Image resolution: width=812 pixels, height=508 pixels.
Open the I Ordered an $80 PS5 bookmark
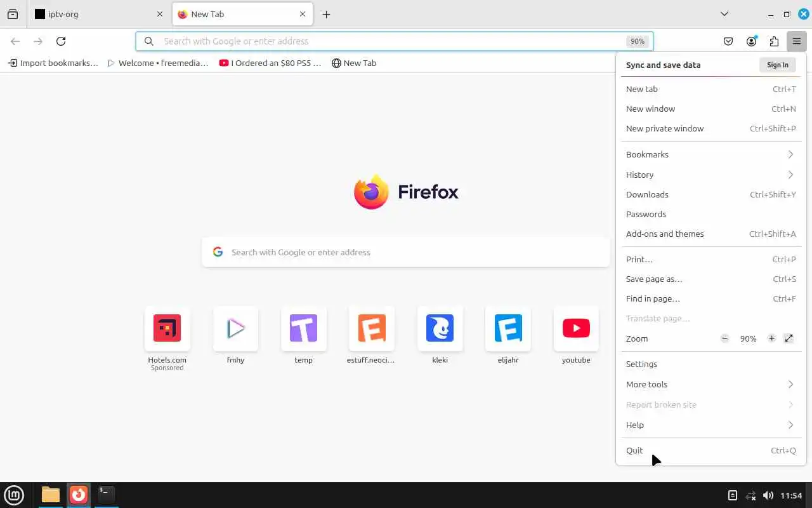click(270, 63)
